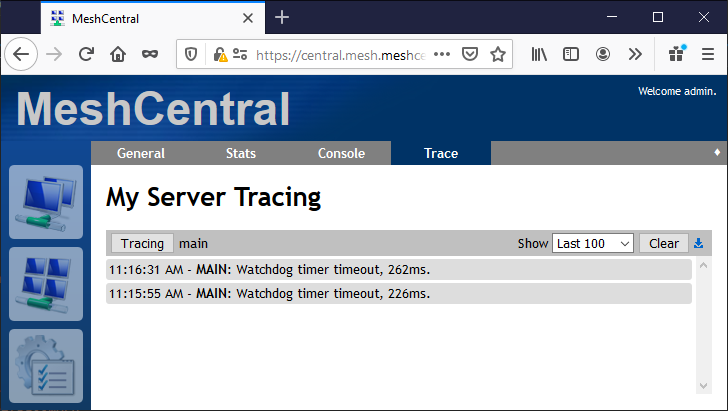728x411 pixels.
Task: Open the Firefox hamburger menu
Action: [x=708, y=54]
